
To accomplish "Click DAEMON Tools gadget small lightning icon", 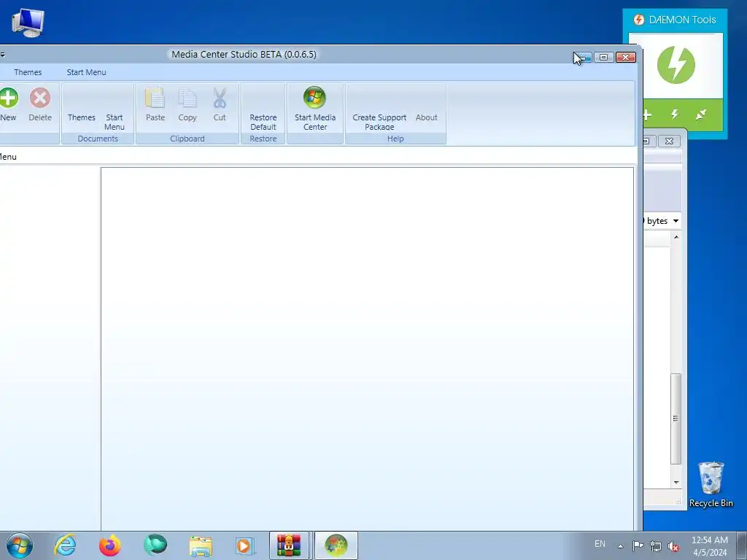I will [675, 114].
